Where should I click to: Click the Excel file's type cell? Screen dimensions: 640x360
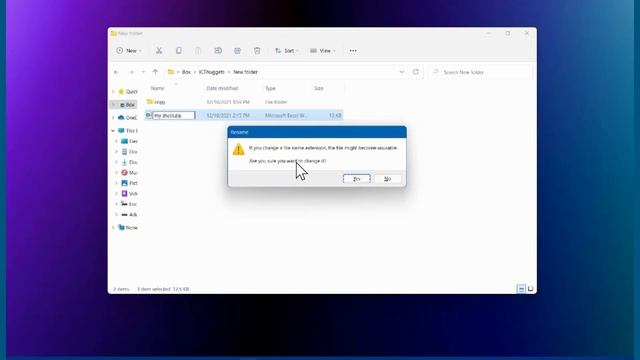(x=286, y=116)
